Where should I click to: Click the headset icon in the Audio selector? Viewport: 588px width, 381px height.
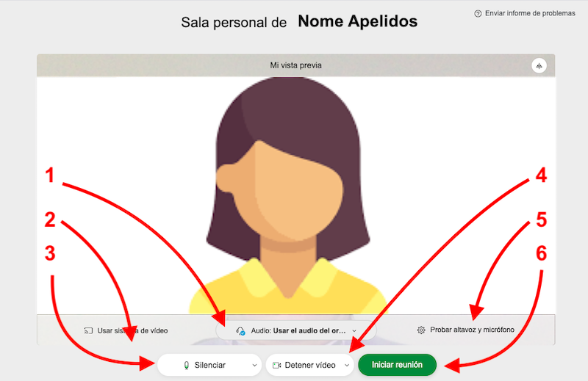[x=240, y=331]
